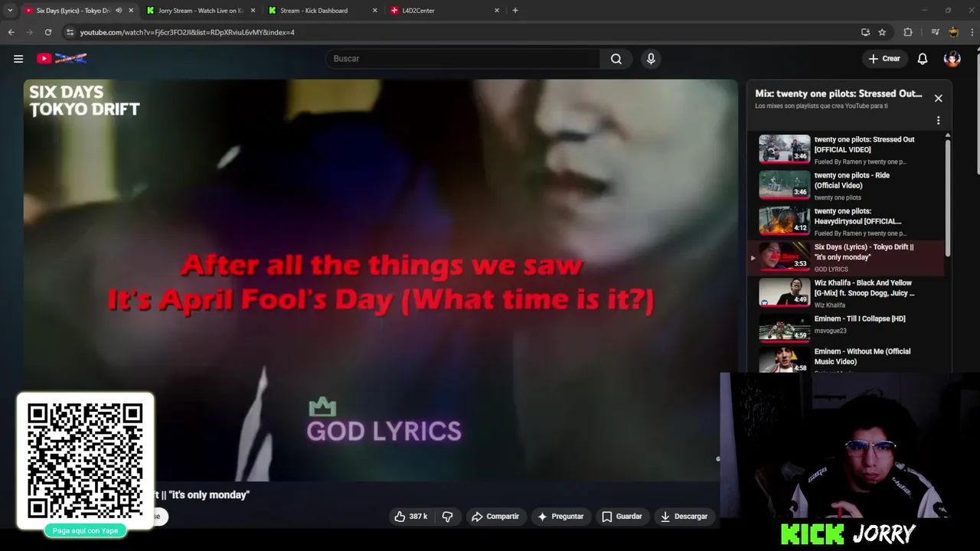Open the media control icon
Screen dimensions: 980x551
(935, 32)
